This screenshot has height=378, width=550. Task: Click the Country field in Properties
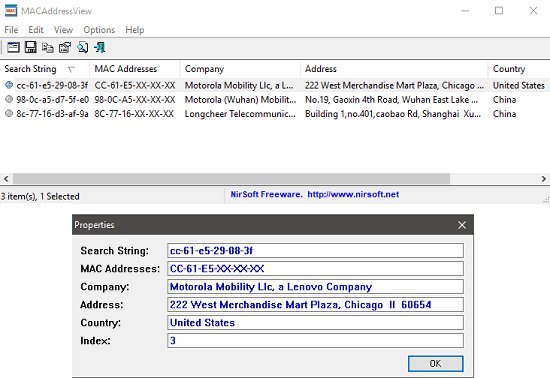(x=315, y=323)
